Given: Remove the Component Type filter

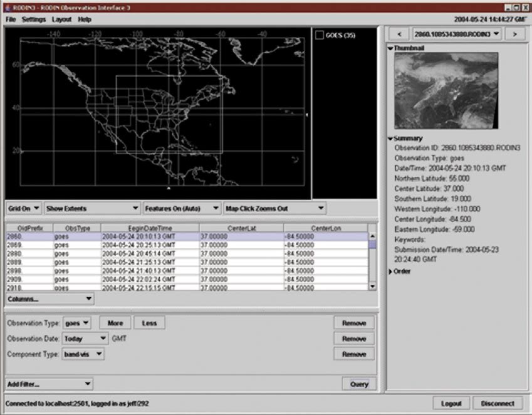Looking at the screenshot, I should [x=354, y=354].
